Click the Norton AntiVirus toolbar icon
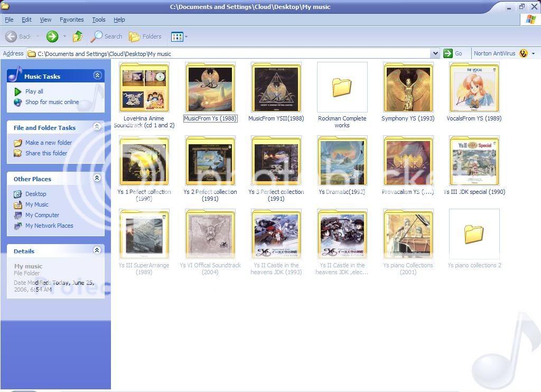 click(x=523, y=53)
